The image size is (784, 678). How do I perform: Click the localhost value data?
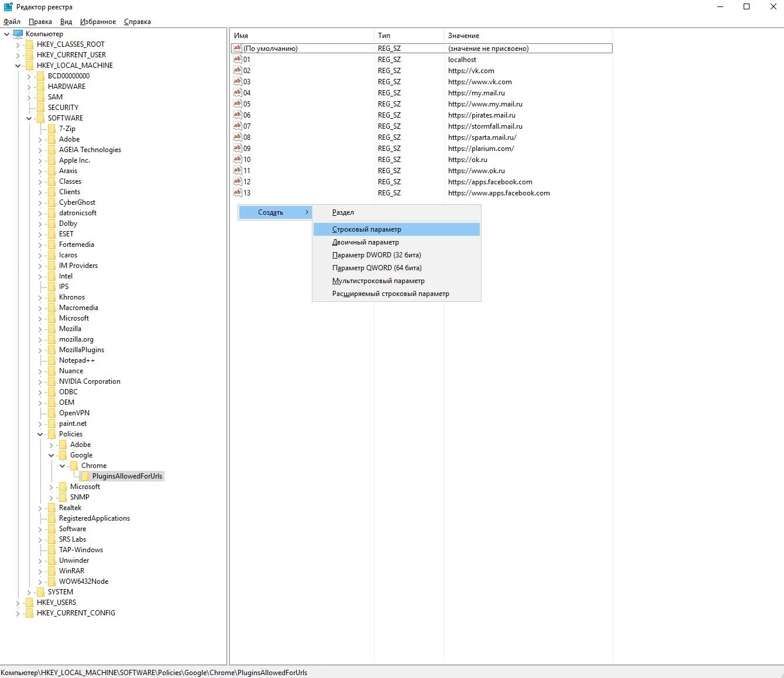pos(462,60)
